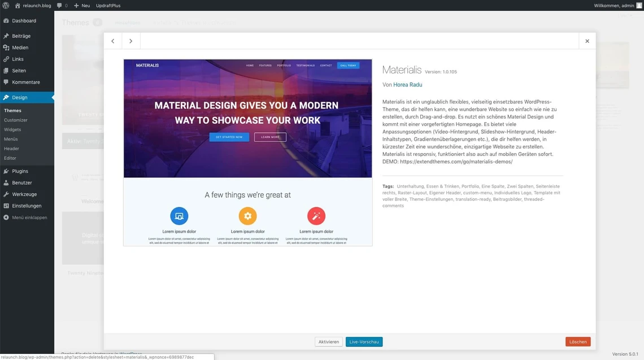Click the Dashboard icon in sidebar
The width and height of the screenshot is (644, 360).
point(6,21)
